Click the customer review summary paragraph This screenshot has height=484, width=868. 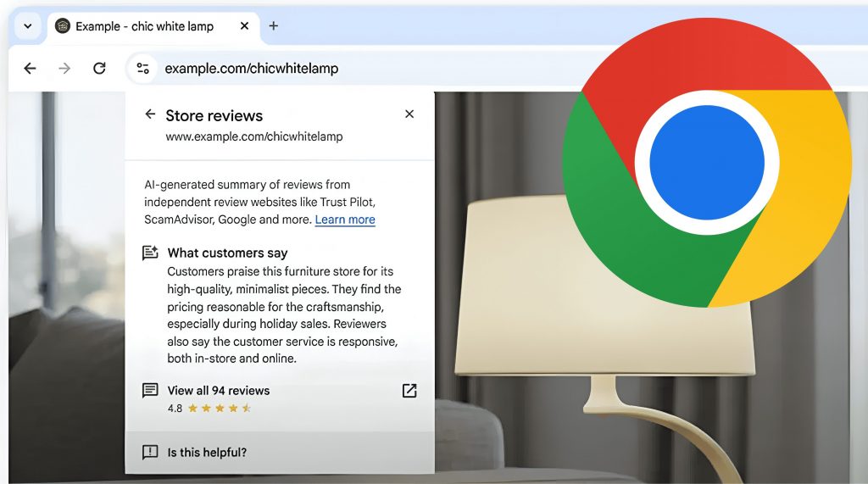click(x=284, y=315)
